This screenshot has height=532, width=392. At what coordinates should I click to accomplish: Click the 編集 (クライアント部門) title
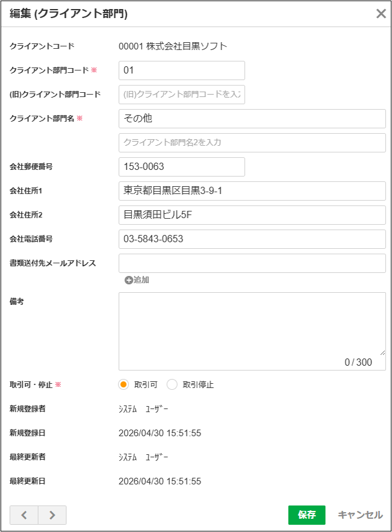pyautogui.click(x=69, y=14)
